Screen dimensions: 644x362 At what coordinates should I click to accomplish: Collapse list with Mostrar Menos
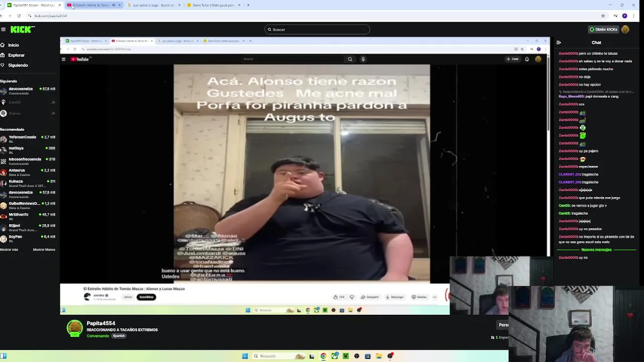(44, 250)
